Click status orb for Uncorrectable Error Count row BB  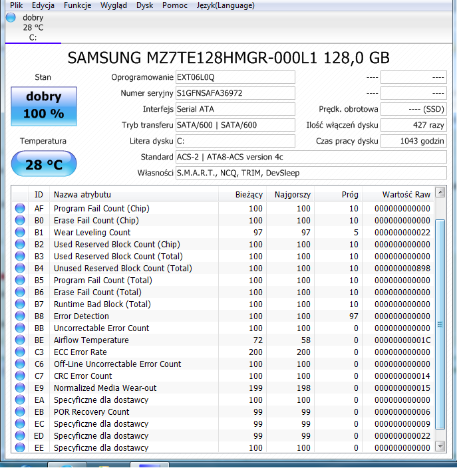coord(20,328)
